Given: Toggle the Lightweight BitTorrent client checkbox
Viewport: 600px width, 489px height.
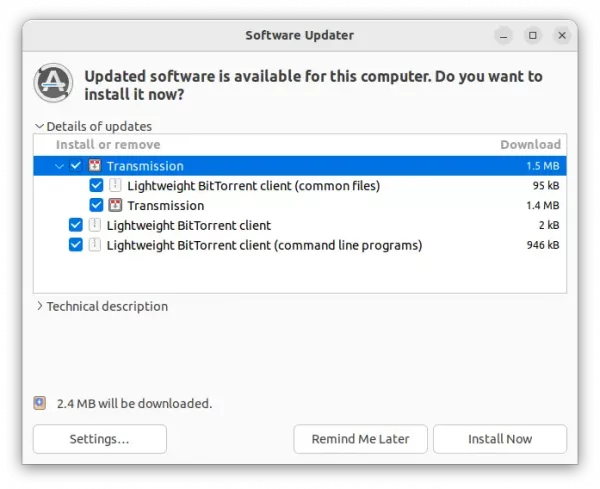Looking at the screenshot, I should [x=76, y=225].
